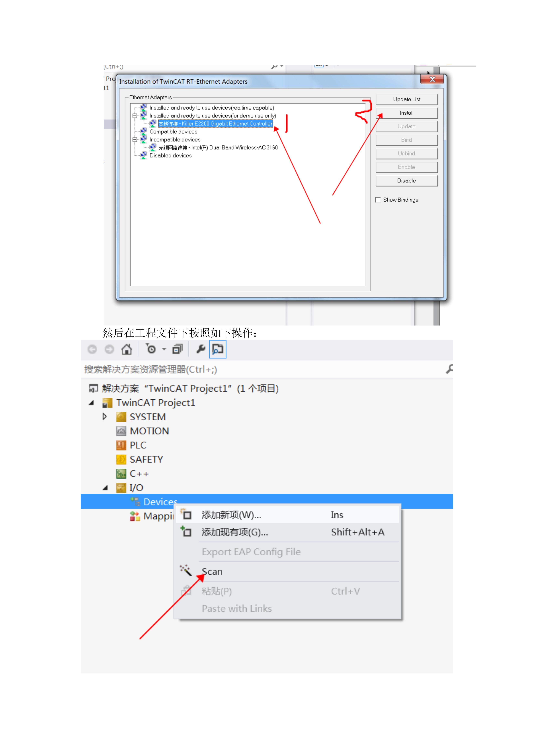Collapse the Incompatible devices adapter group
This screenshot has height=756, width=534.
(135, 140)
